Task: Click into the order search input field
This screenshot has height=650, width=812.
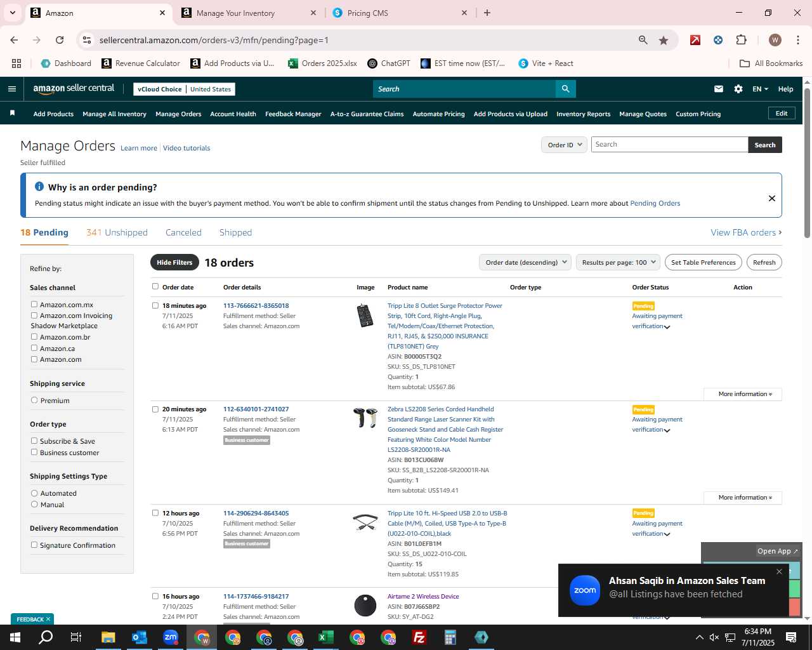Action: coord(669,145)
